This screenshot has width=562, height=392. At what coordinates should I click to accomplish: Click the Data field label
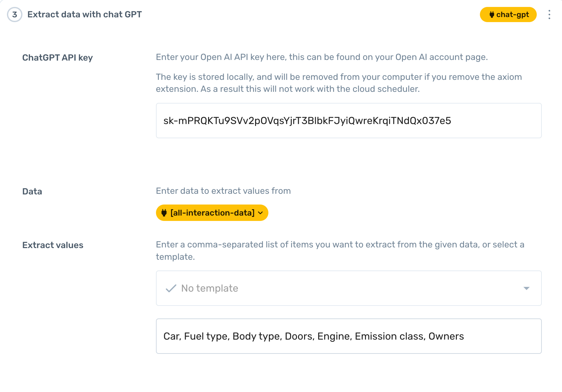pos(32,192)
